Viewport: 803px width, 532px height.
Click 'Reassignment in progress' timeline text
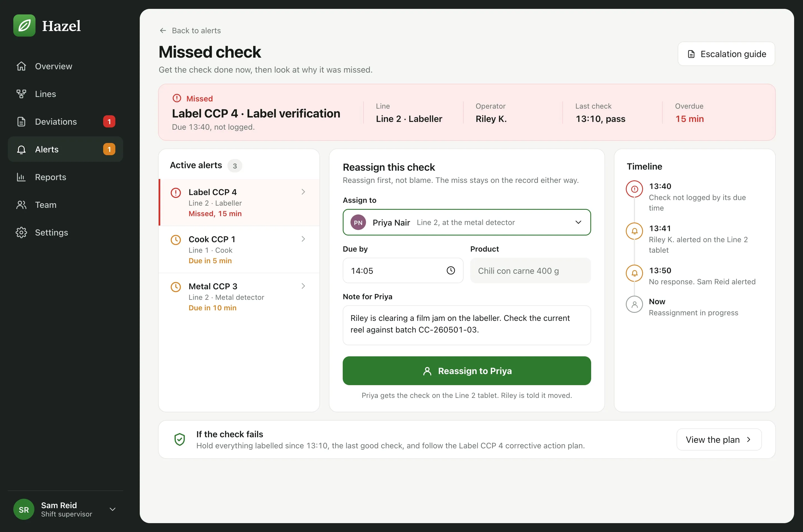(x=693, y=313)
